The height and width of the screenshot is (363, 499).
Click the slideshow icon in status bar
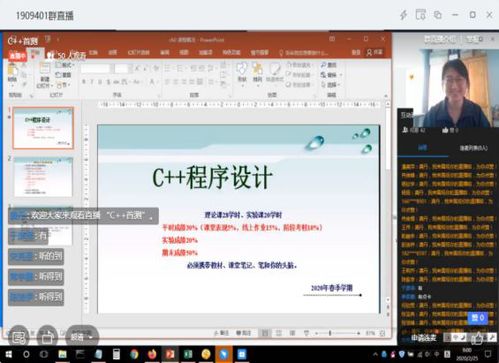coord(306,333)
